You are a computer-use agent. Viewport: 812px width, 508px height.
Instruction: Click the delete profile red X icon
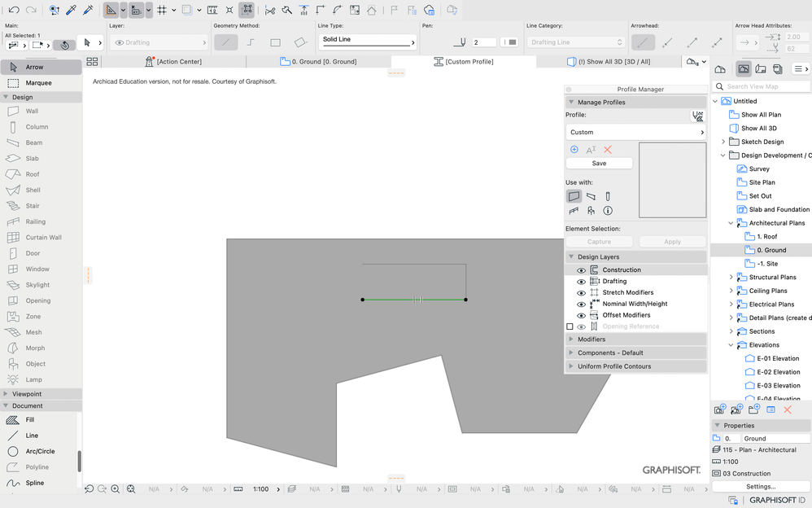pos(607,150)
